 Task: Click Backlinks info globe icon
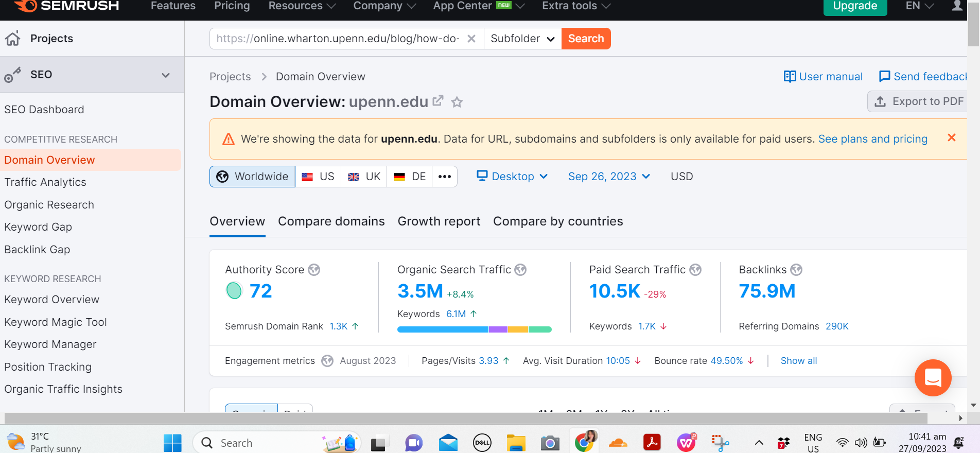click(796, 270)
